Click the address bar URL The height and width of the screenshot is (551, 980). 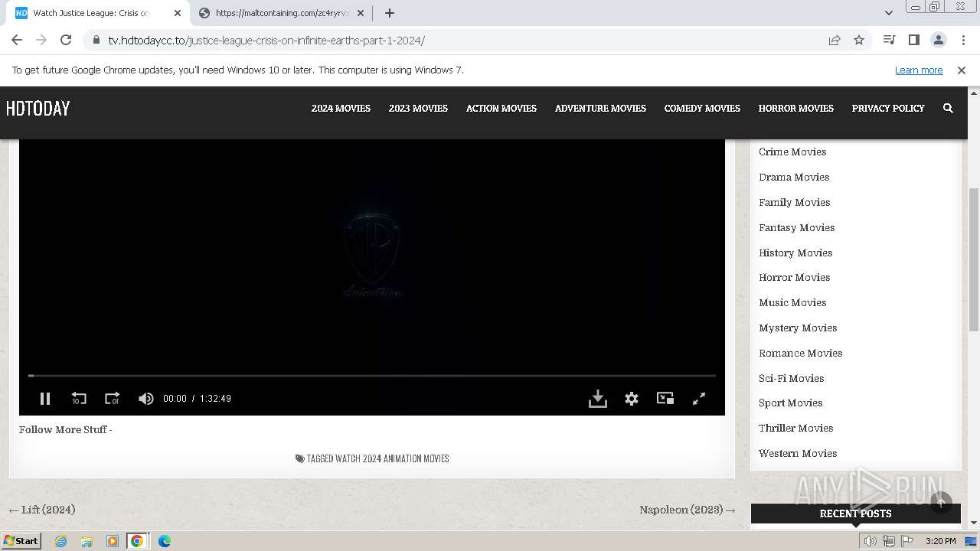pos(266,41)
